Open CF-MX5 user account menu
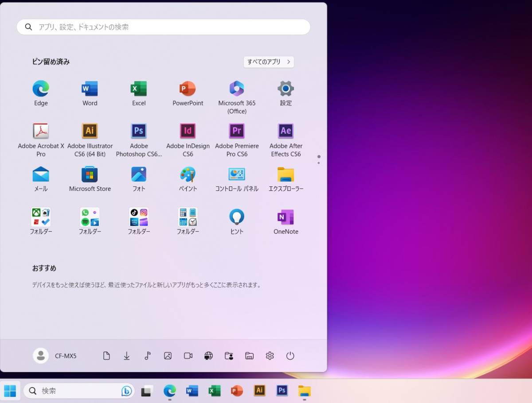The height and width of the screenshot is (403, 532). click(55, 356)
